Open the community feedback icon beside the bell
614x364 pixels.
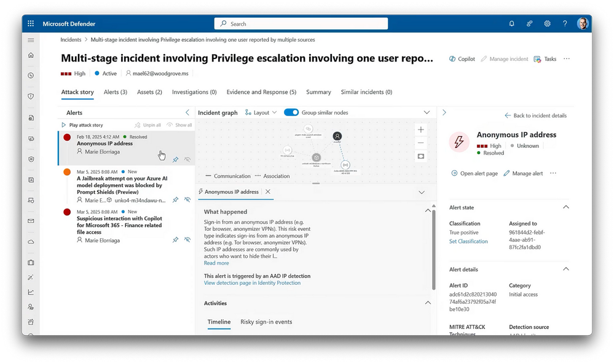pyautogui.click(x=529, y=23)
